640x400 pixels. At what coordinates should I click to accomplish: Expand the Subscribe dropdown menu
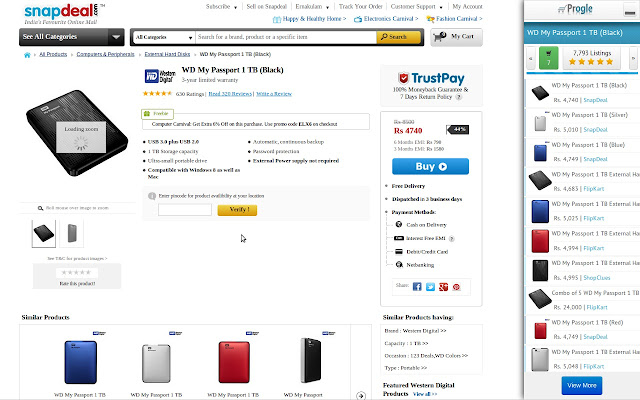(222, 7)
